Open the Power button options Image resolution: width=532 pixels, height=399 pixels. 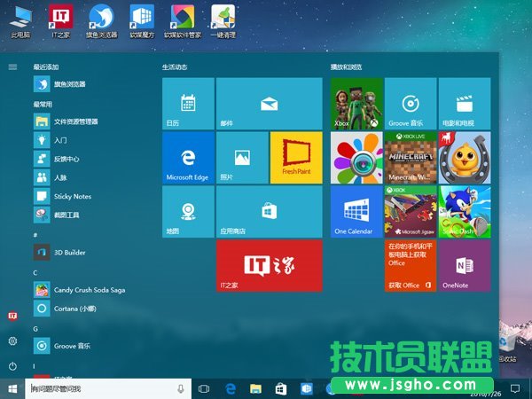pos(12,366)
